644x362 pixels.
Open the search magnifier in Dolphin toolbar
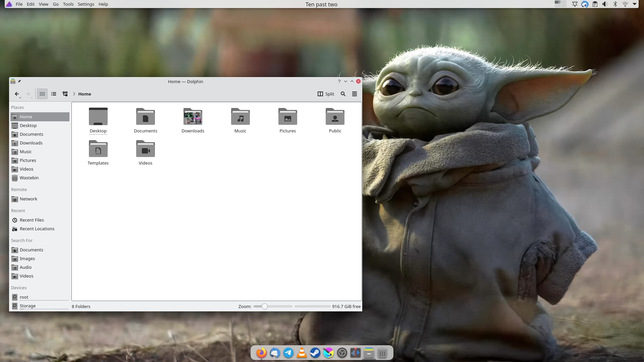(343, 94)
